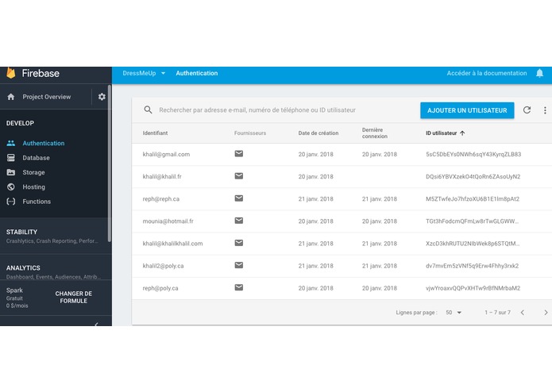Click the Authentication title in top bar
The height and width of the screenshot is (392, 552).
(197, 73)
